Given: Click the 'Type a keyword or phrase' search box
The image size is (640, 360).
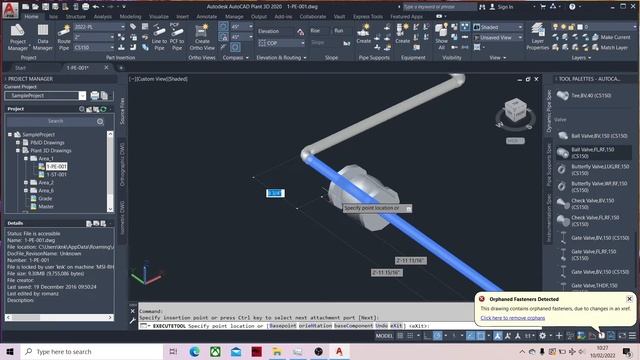Looking at the screenshot, I should click(x=439, y=7).
